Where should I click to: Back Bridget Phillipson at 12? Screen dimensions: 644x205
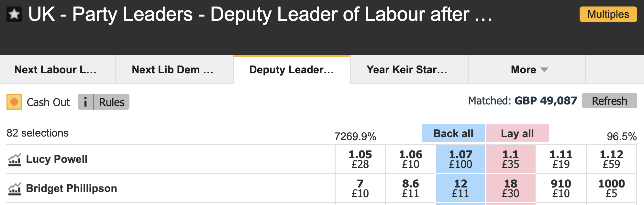point(461,188)
